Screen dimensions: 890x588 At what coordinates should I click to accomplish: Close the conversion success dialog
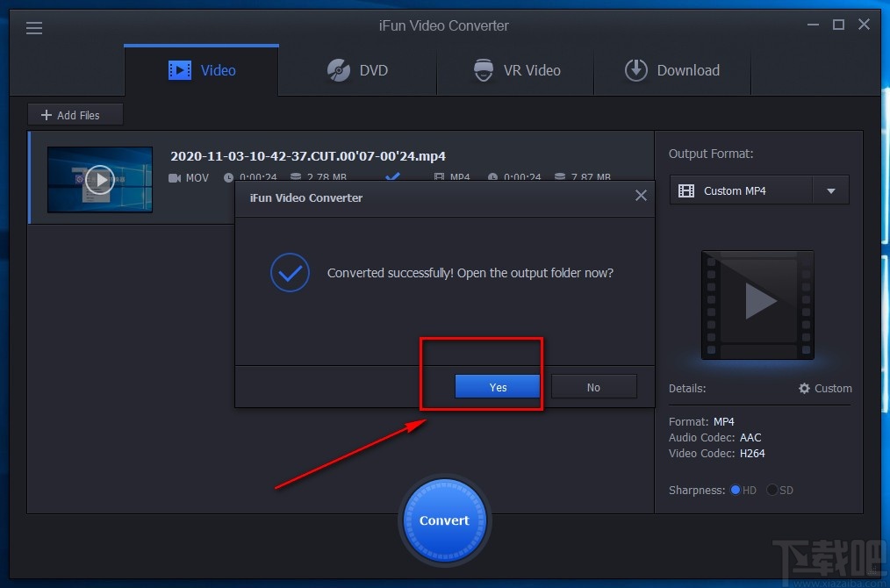point(641,196)
